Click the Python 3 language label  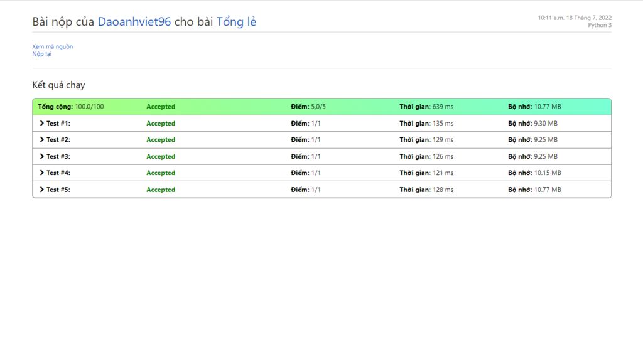click(599, 26)
